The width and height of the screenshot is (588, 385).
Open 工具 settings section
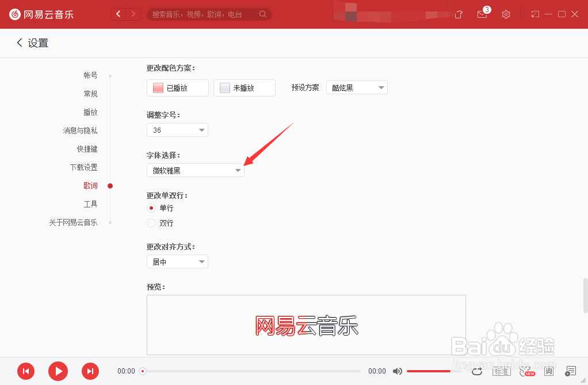point(90,204)
